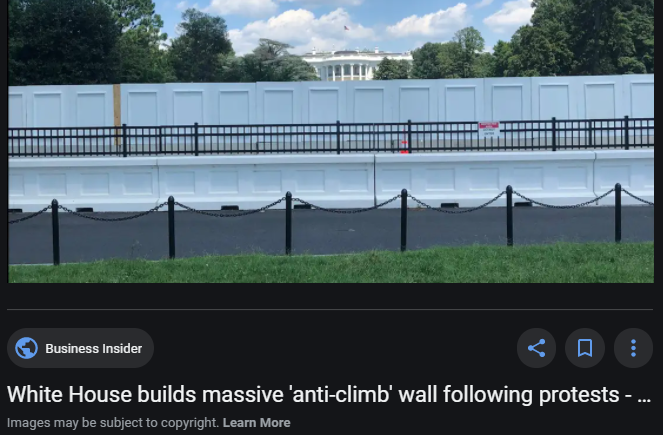The height and width of the screenshot is (435, 663).
Task: Open the three-dot more options menu
Action: tap(633, 348)
